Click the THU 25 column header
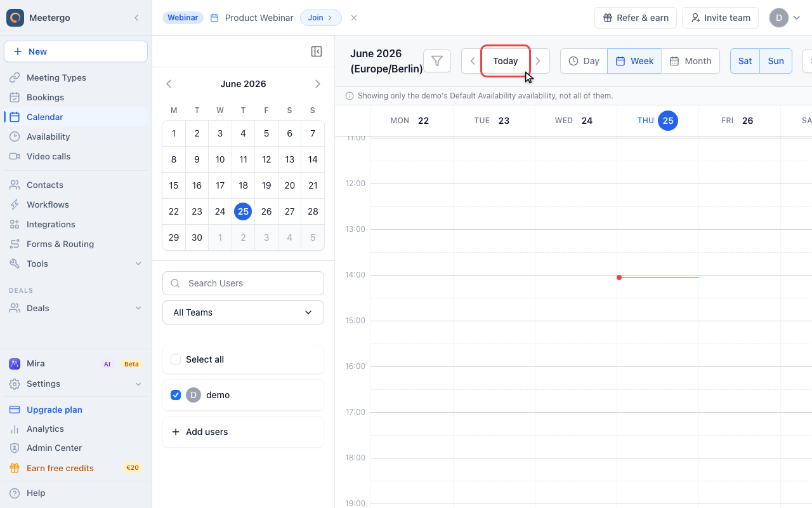 point(657,121)
